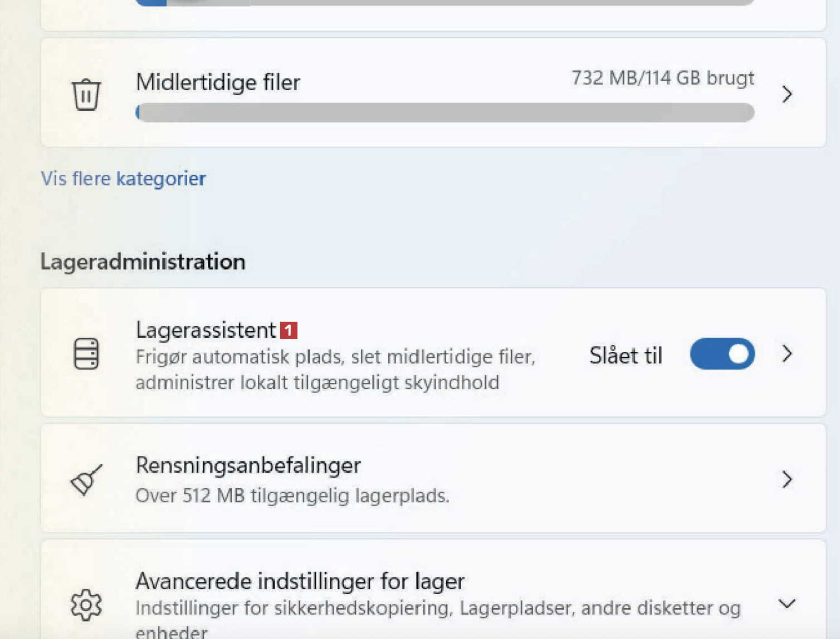840x639 pixels.
Task: Open the Rensningsanbefalinger entry title
Action: point(248,465)
